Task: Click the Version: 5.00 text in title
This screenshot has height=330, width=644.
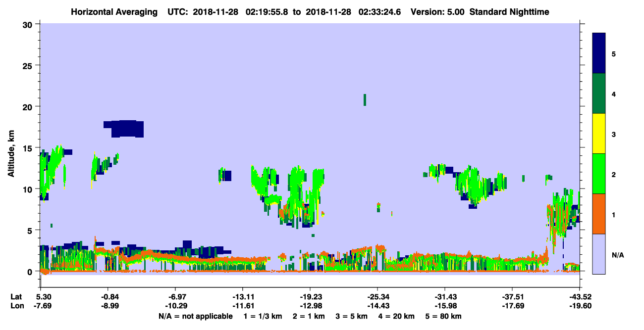Action: [437, 11]
